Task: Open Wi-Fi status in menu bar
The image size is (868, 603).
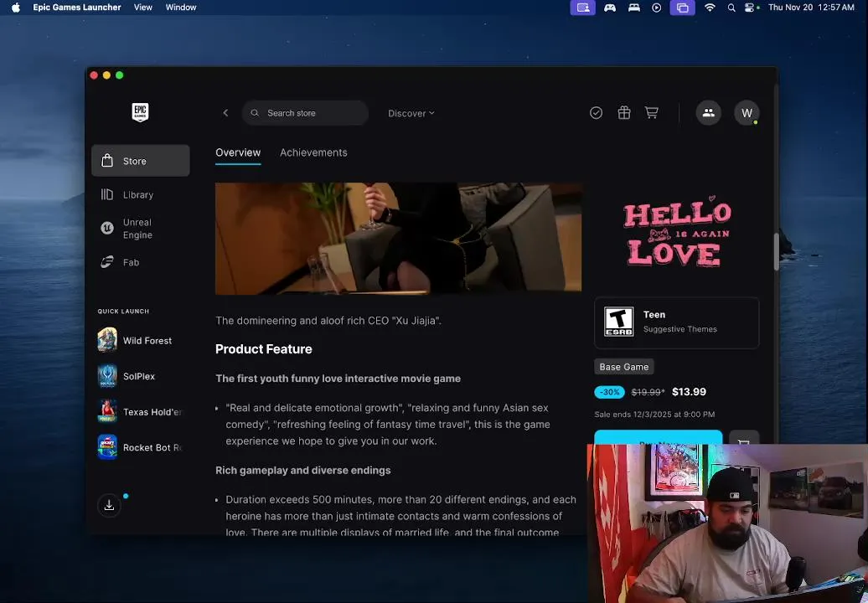Action: pyautogui.click(x=710, y=8)
